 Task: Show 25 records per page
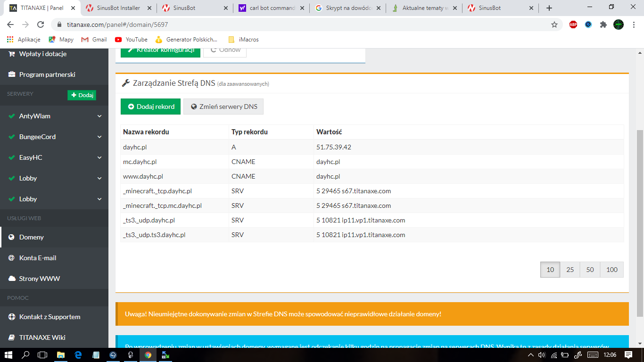click(570, 270)
